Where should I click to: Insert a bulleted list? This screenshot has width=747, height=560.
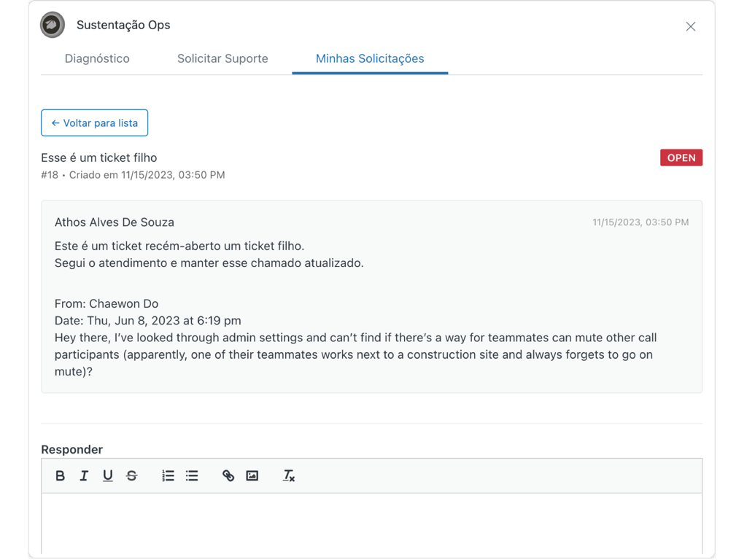pyautogui.click(x=192, y=476)
